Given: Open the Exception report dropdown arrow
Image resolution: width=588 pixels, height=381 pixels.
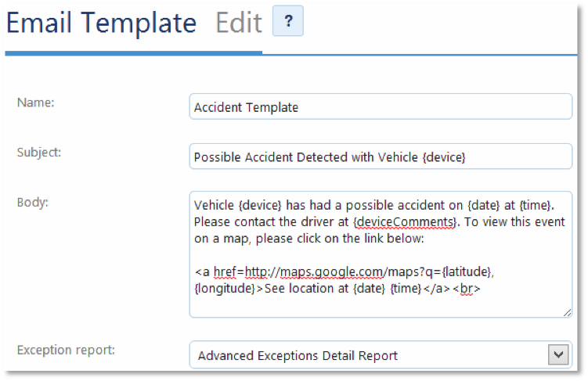Looking at the screenshot, I should click(x=557, y=355).
